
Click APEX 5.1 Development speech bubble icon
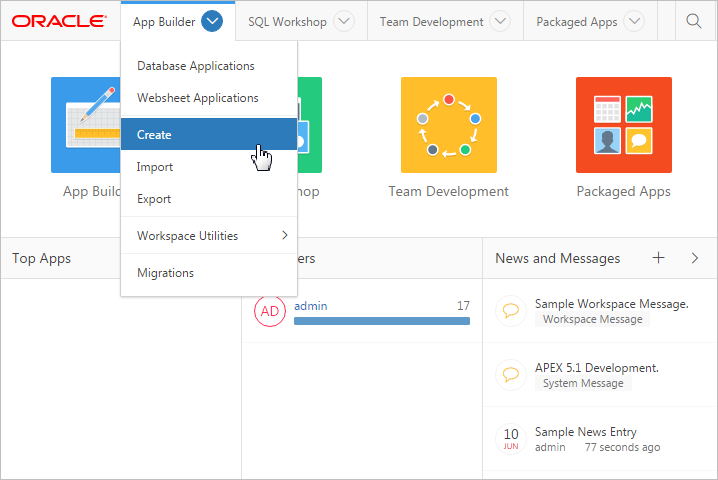pyautogui.click(x=510, y=375)
